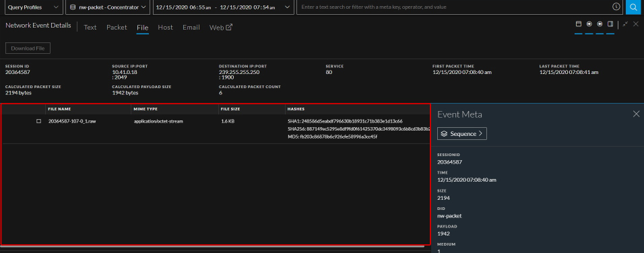The image size is (644, 253).
Task: Click Event Meta sessionid value 20364587
Action: pyautogui.click(x=450, y=162)
